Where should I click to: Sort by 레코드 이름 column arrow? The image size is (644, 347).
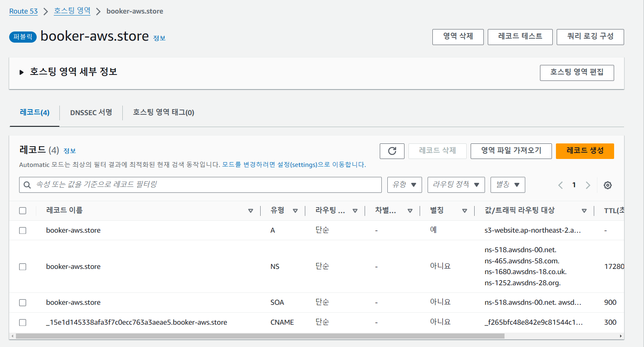251,211
